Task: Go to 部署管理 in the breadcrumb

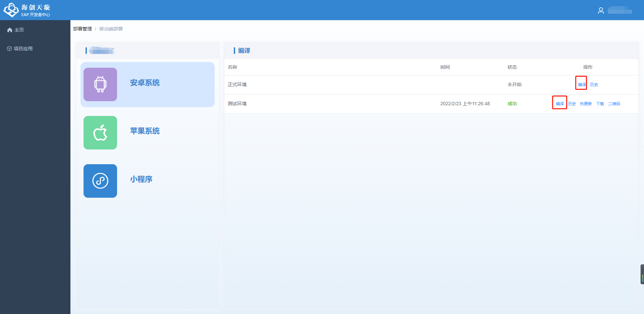Action: click(83, 29)
